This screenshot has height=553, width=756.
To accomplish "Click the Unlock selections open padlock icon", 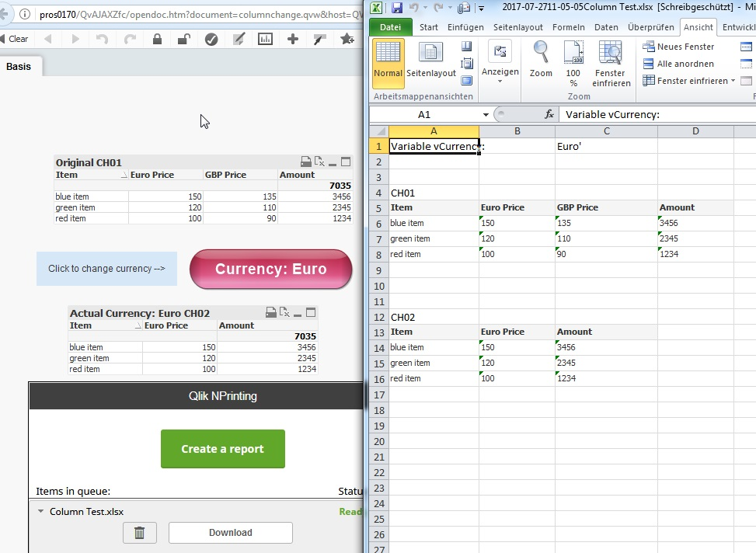I will [183, 39].
